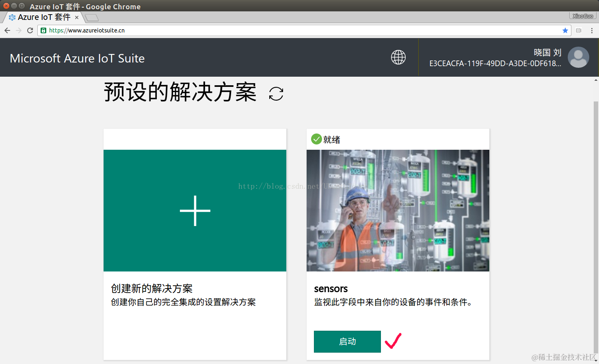This screenshot has width=599, height=364.
Task: Click the user avatar icon
Action: coord(578,57)
